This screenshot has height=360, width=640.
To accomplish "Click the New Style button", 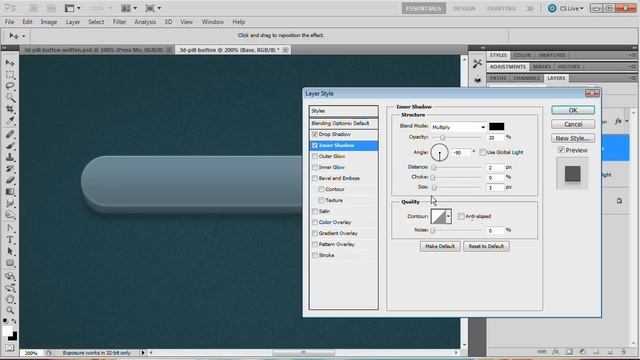I will [x=573, y=138].
